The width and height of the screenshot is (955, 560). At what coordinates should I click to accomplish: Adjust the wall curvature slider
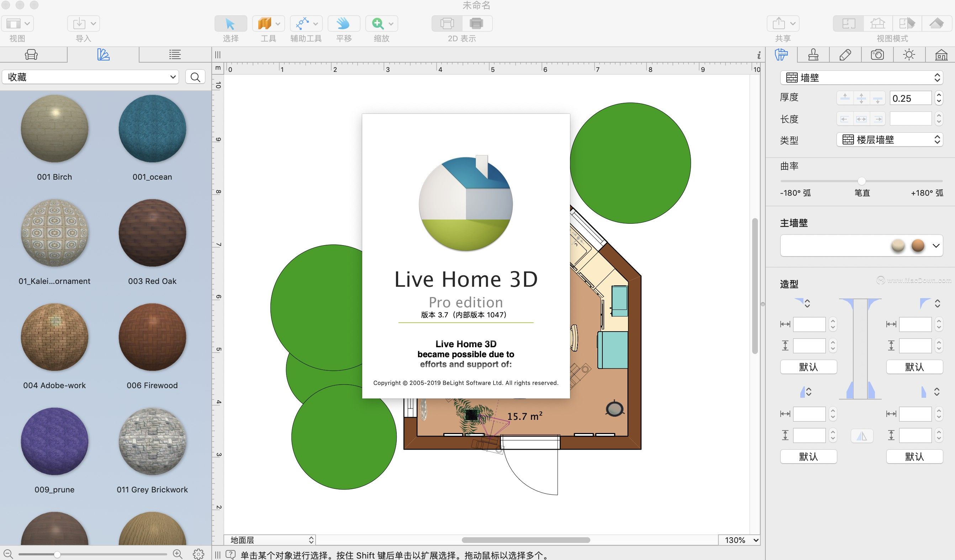click(861, 181)
